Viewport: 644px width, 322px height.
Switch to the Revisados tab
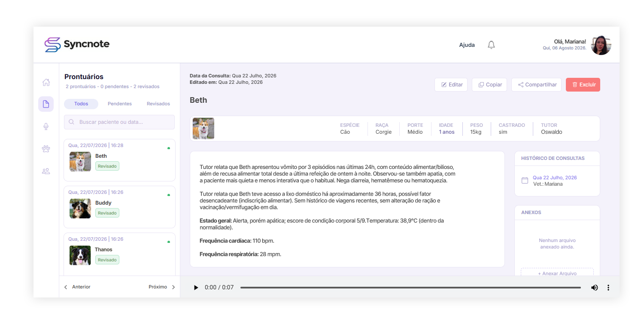click(x=158, y=104)
